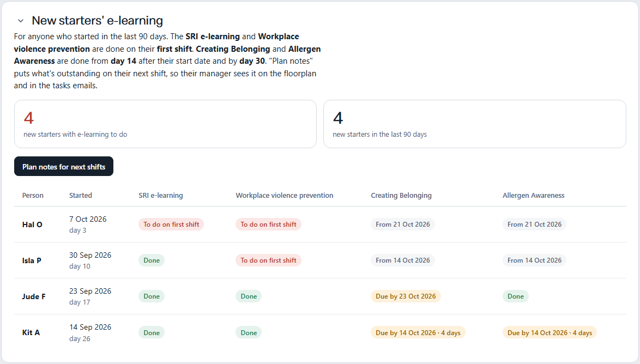Click the day 3 label under Hal O's date
The image size is (640, 364).
[77, 230]
